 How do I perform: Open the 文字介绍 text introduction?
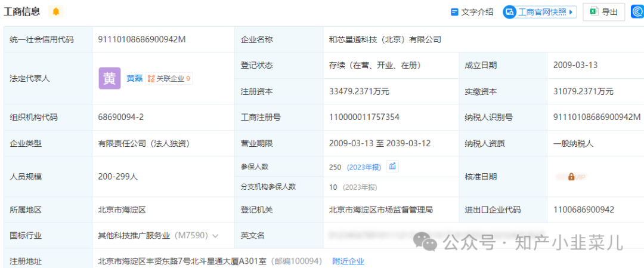pyautogui.click(x=472, y=12)
